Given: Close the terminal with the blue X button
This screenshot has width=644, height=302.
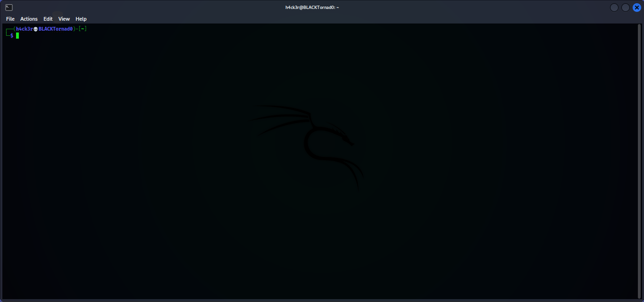Looking at the screenshot, I should [x=637, y=7].
